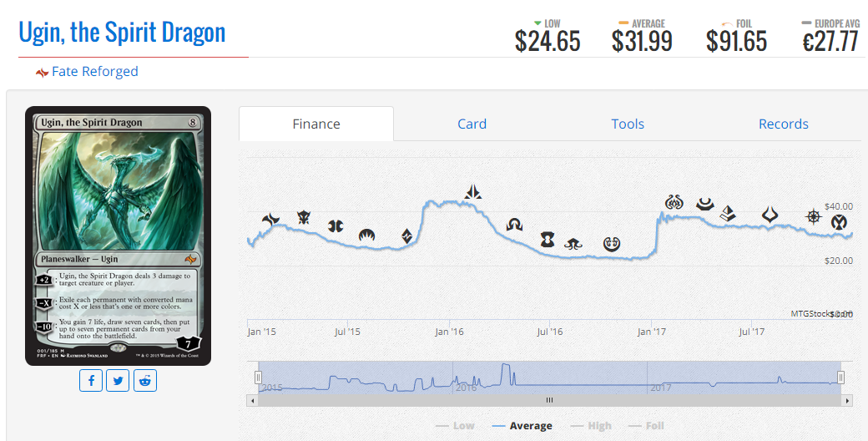Share the card on Facebook
868x441 pixels.
pos(91,381)
